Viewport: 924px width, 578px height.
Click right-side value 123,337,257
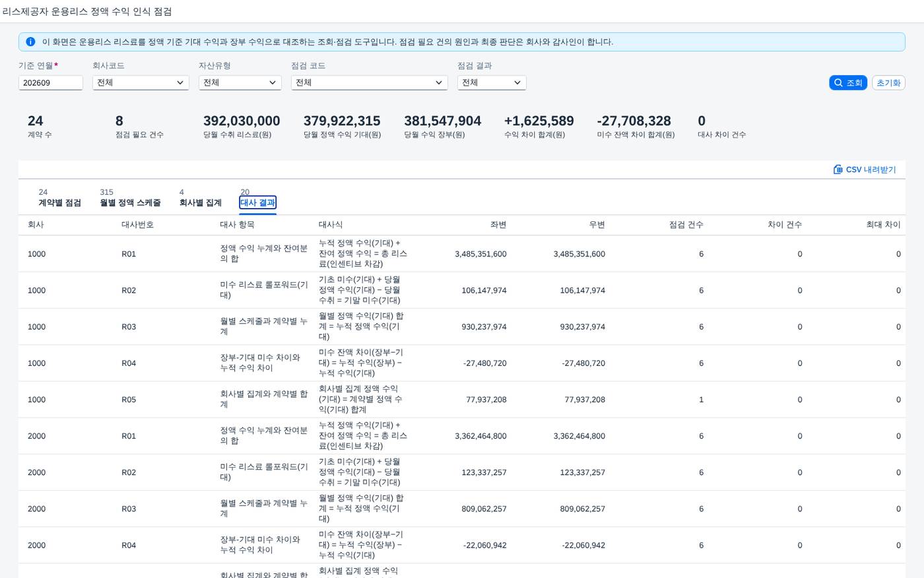point(582,472)
